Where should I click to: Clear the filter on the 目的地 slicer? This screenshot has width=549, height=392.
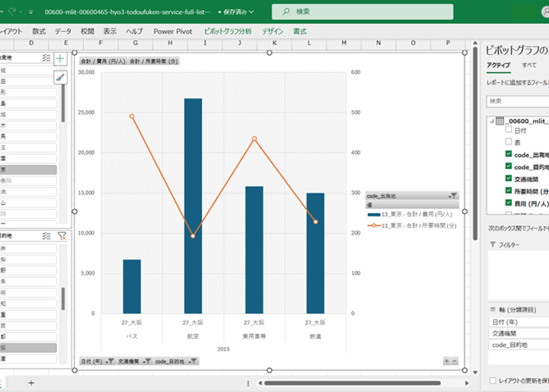pyautogui.click(x=62, y=236)
